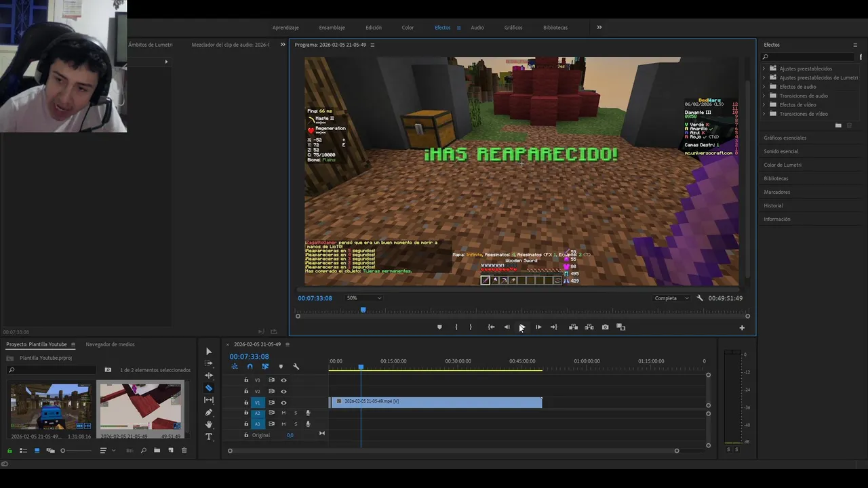Select the Track Select Forward tool

click(x=208, y=363)
